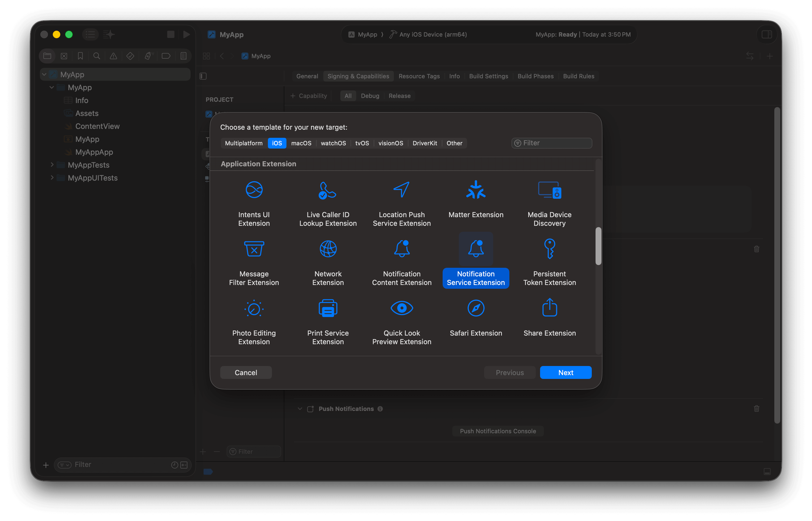The image size is (812, 521).
Task: Click the template Filter field
Action: [551, 143]
